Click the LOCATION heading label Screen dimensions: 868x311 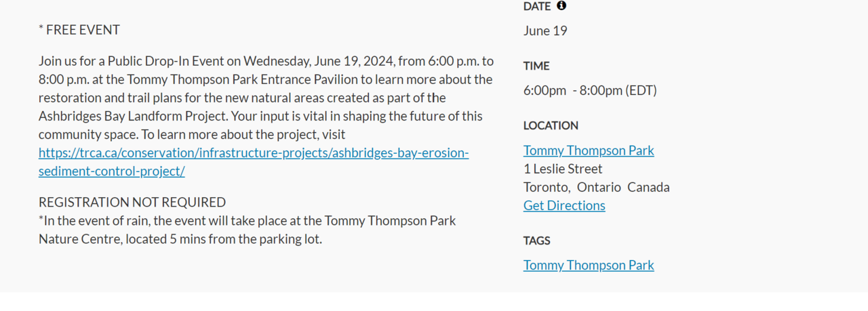pyautogui.click(x=550, y=125)
